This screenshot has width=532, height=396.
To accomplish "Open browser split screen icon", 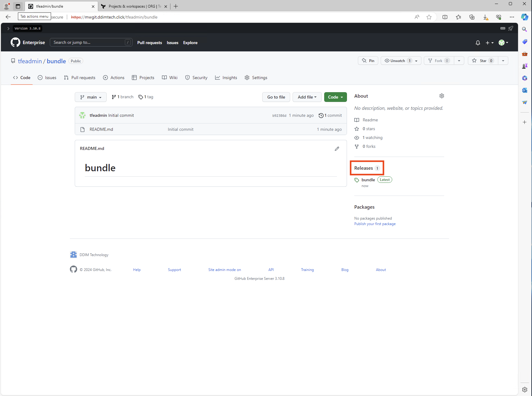I will point(445,17).
